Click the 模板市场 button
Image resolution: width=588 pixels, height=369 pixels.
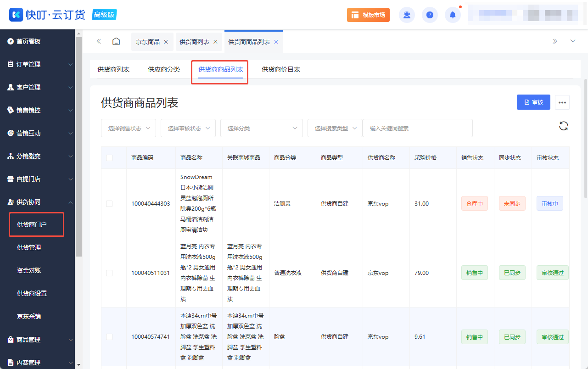[368, 15]
